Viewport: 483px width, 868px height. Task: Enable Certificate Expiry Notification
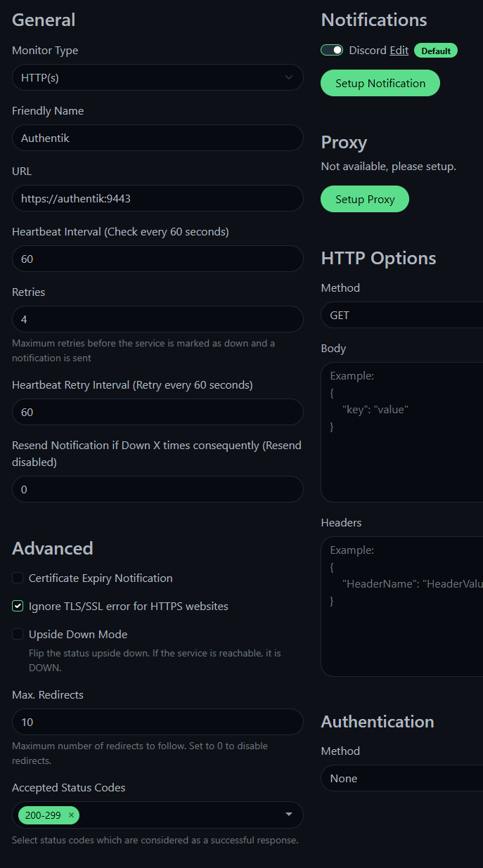pyautogui.click(x=17, y=578)
